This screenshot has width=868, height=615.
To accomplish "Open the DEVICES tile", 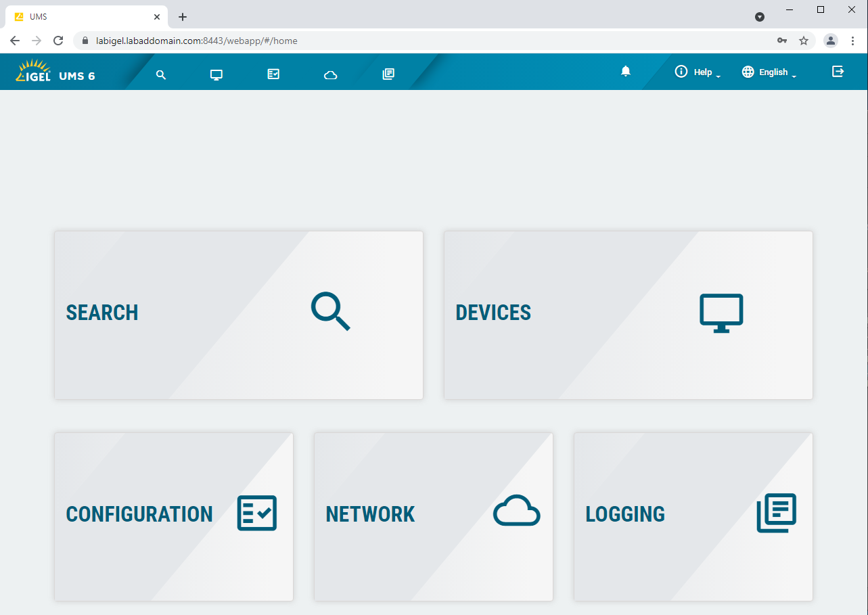I will (628, 315).
